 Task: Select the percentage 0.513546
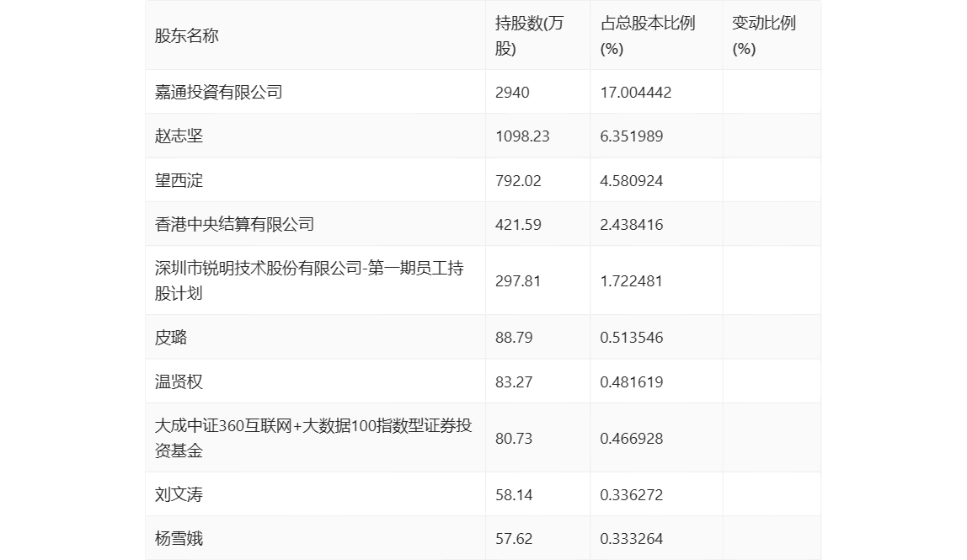point(632,338)
